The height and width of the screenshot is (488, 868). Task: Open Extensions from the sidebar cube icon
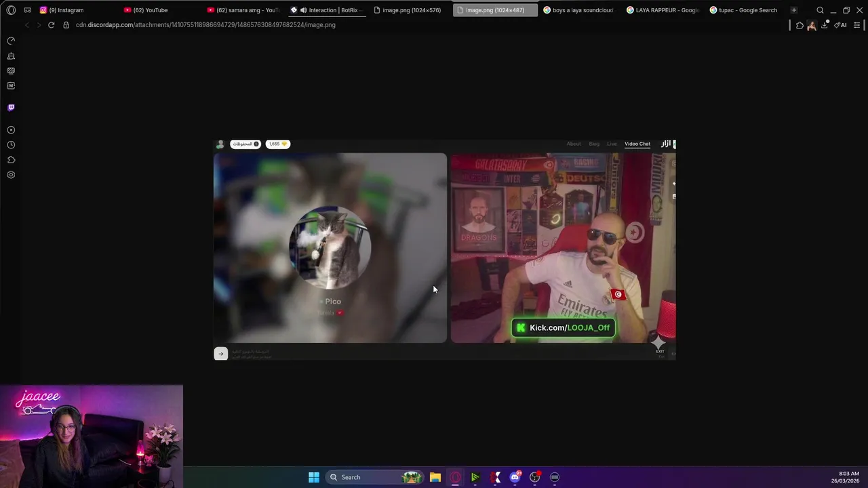[11, 160]
